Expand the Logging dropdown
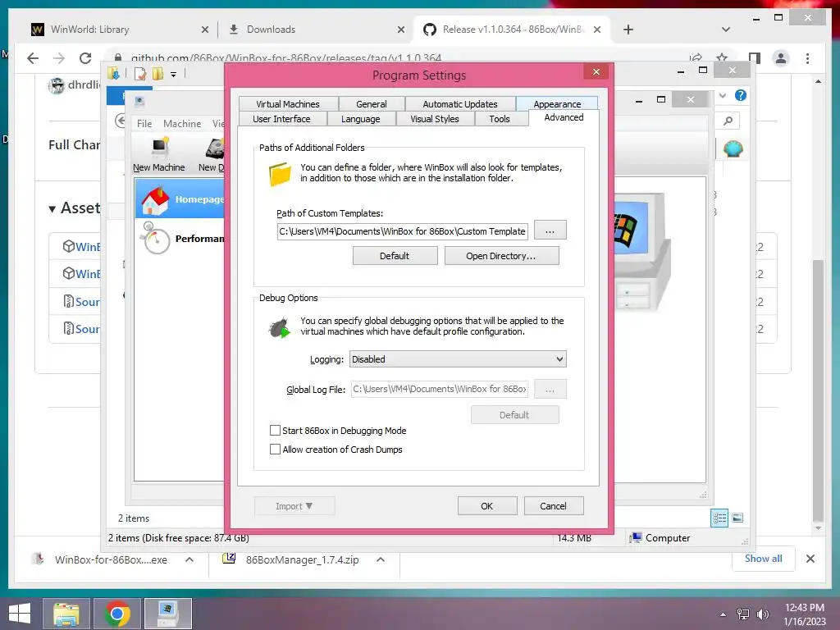The height and width of the screenshot is (630, 840). click(458, 359)
